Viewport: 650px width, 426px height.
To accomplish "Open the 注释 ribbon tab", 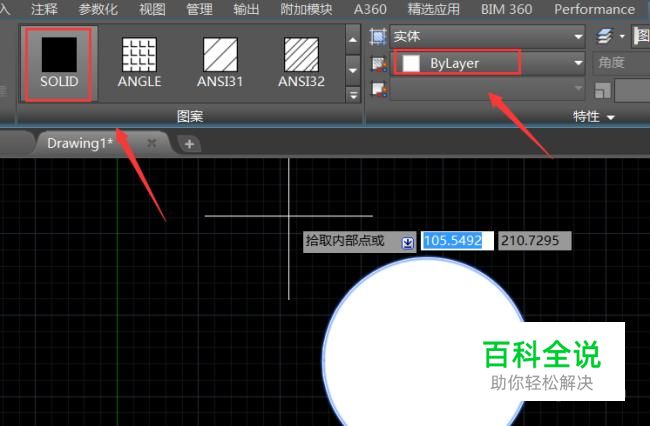I will point(44,9).
